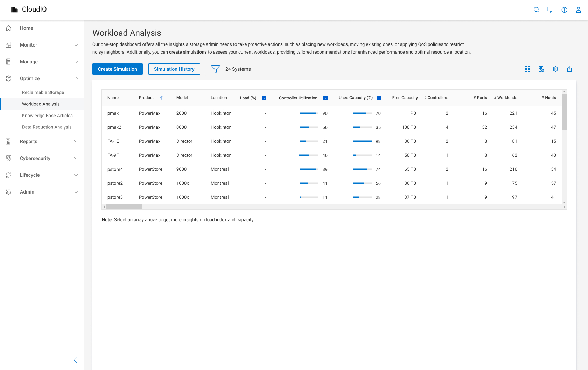This screenshot has width=588, height=370.
Task: Click Product column sort arrow
Action: coord(162,98)
